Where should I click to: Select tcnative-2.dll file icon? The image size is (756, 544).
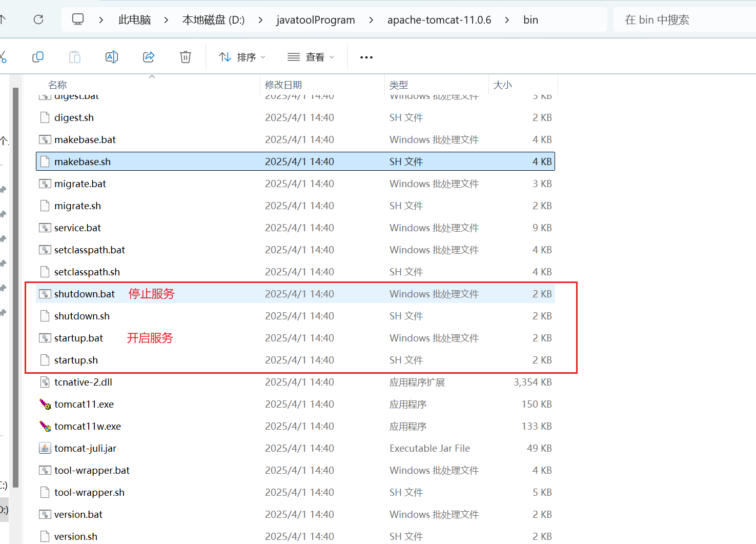pyautogui.click(x=45, y=382)
